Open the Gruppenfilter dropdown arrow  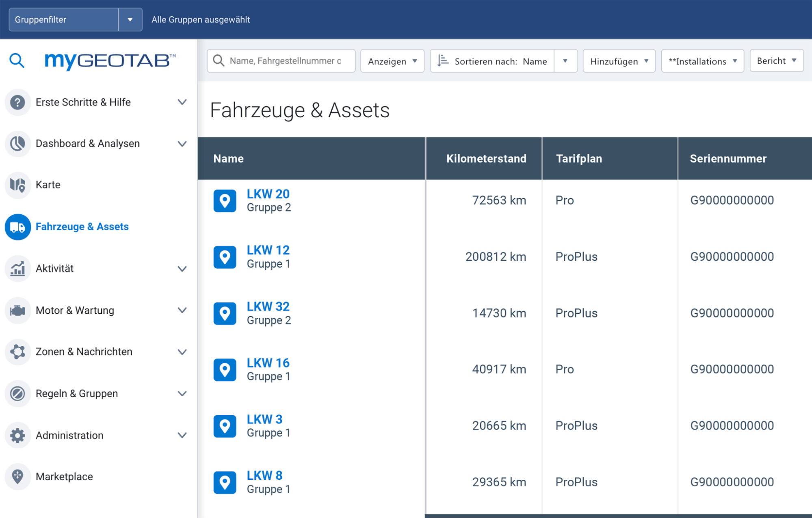[x=130, y=19]
